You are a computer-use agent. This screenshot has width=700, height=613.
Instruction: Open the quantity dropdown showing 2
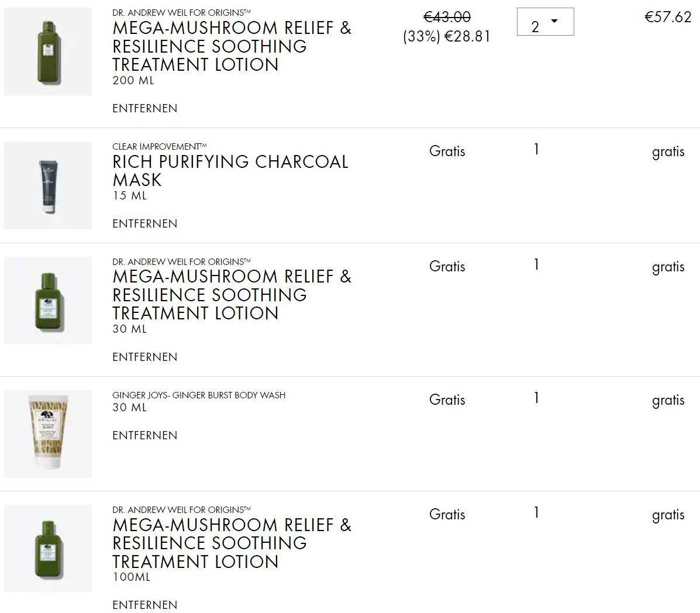pyautogui.click(x=545, y=22)
